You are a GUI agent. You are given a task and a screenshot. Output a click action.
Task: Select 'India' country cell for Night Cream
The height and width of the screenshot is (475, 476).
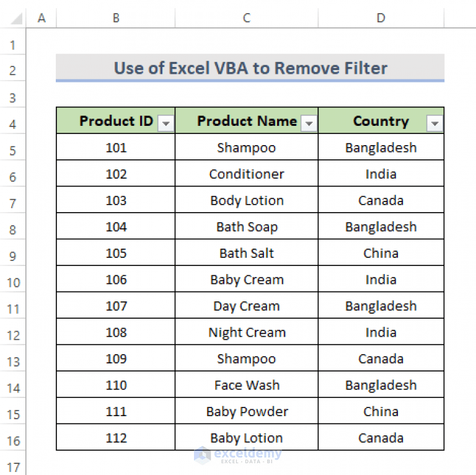point(381,332)
